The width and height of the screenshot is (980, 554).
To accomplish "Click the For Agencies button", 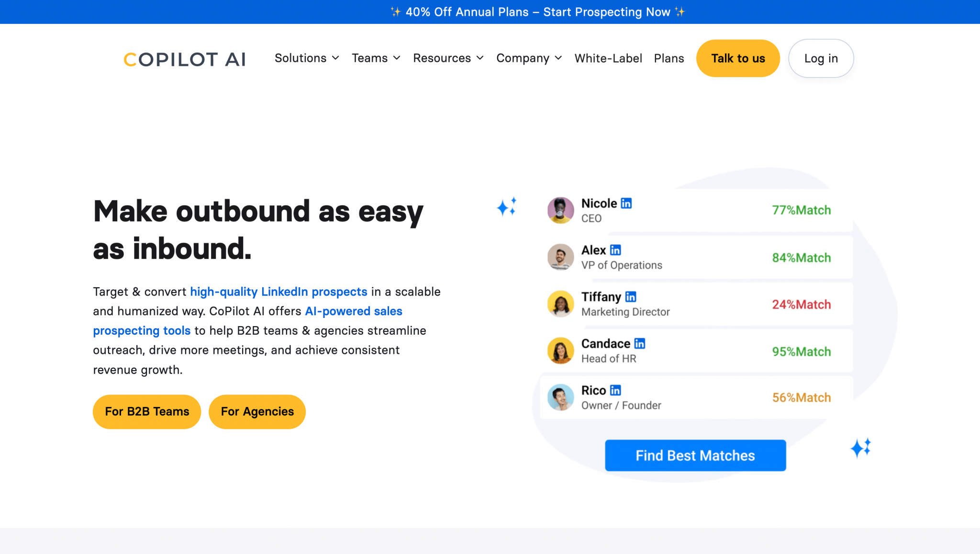I will coord(257,411).
